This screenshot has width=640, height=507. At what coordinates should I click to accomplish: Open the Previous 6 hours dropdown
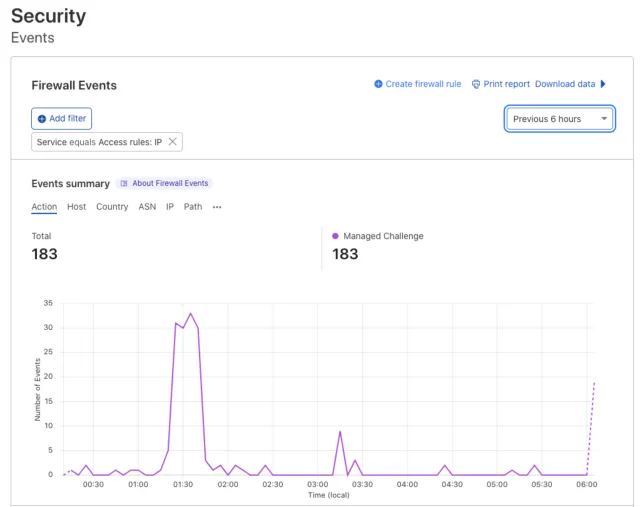(560, 119)
